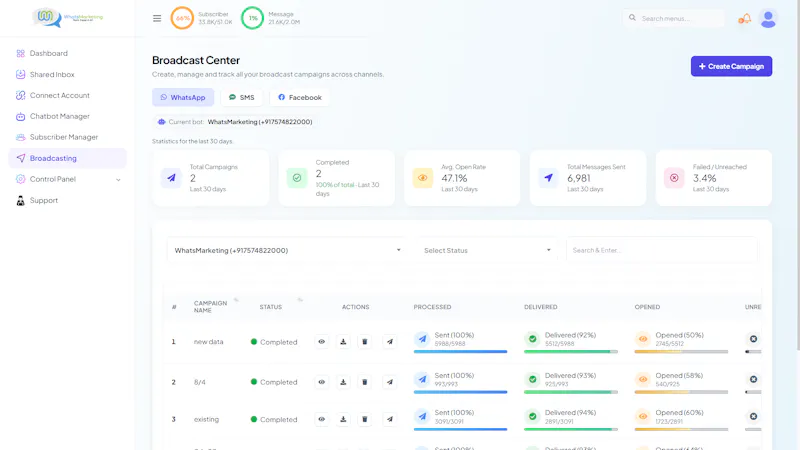Switch to the SMS tab
800x450 pixels.
tap(241, 97)
